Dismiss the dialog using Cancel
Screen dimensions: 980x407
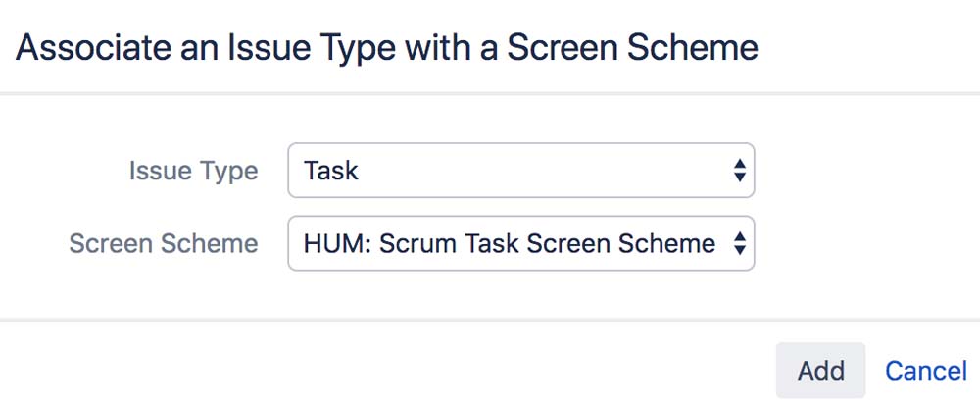pos(926,371)
